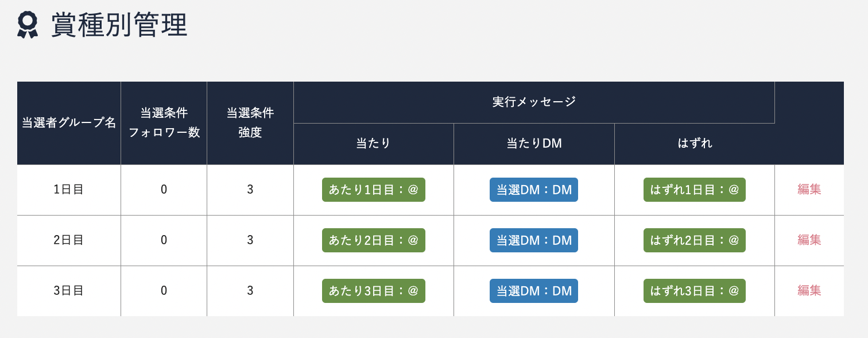Select the blue 当選DM：DM badge in 3日目 row
868x338 pixels.
pos(534,291)
